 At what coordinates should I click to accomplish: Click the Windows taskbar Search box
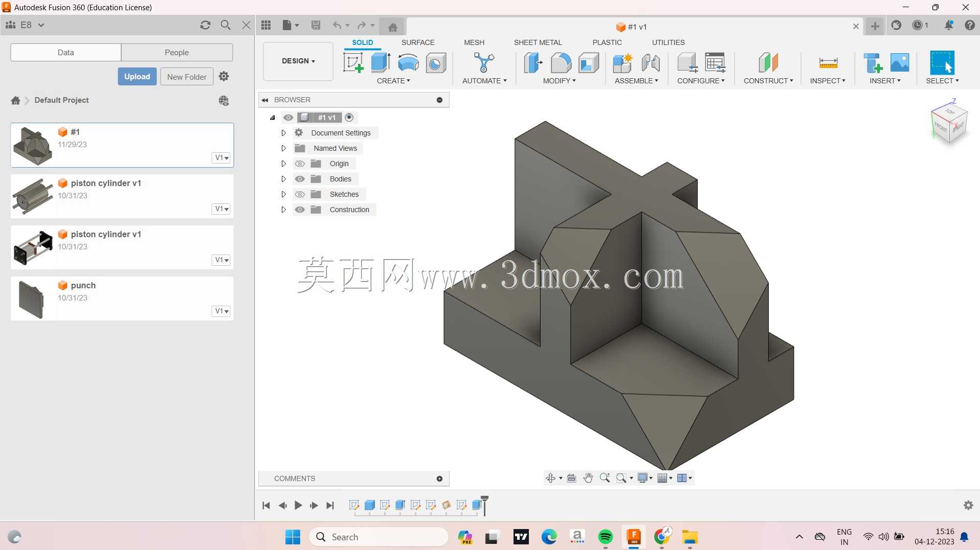click(x=379, y=537)
